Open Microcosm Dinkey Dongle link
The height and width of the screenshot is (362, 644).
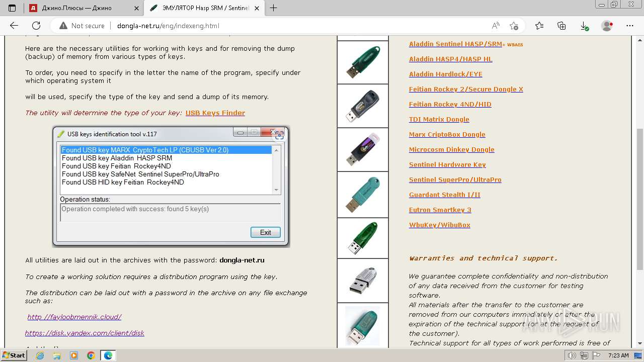coord(452,150)
